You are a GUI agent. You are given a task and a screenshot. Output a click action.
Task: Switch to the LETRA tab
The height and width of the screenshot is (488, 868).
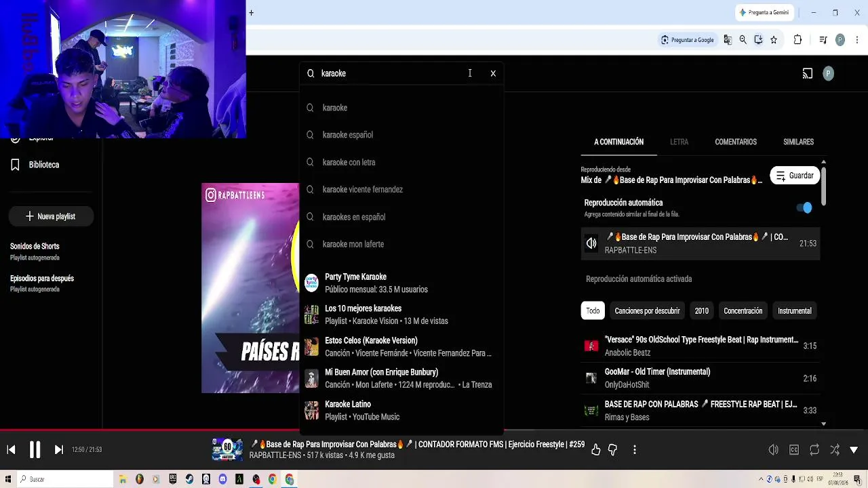pos(679,142)
